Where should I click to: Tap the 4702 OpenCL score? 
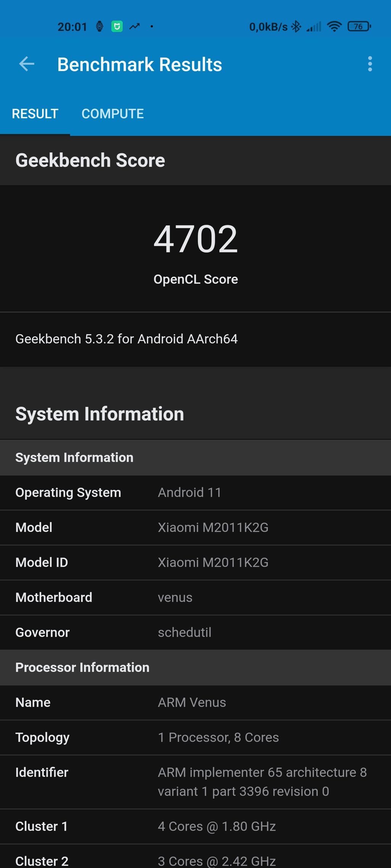coord(195,239)
